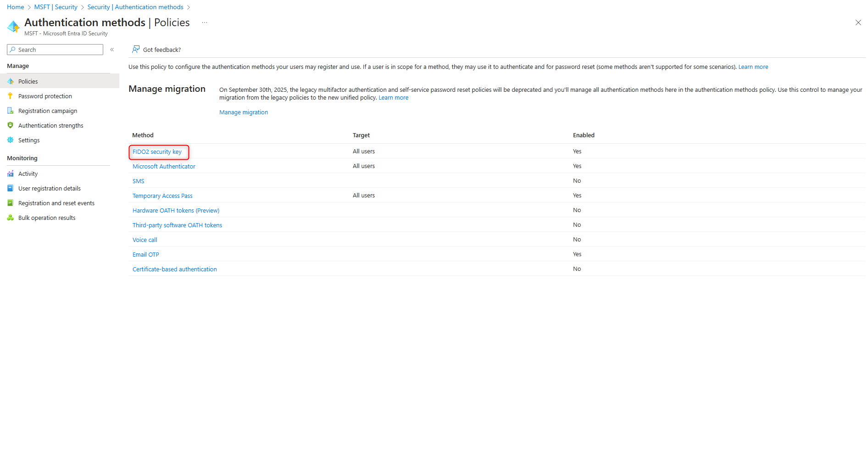This screenshot has height=471, width=868.
Task: Click the Settings gear icon
Action: [11, 140]
